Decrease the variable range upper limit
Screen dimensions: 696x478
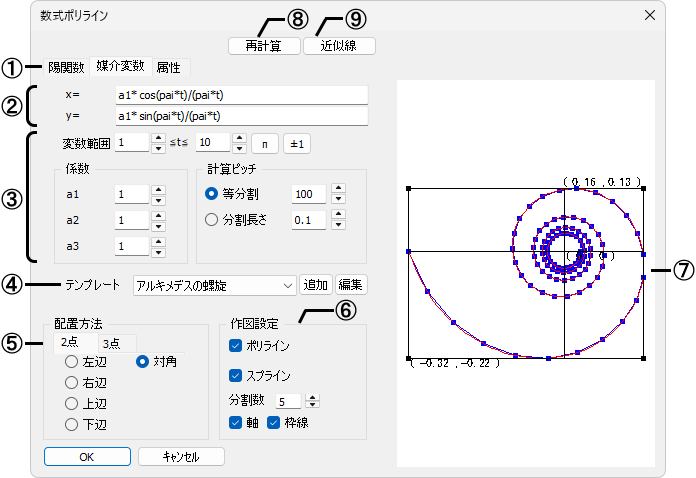point(239,148)
